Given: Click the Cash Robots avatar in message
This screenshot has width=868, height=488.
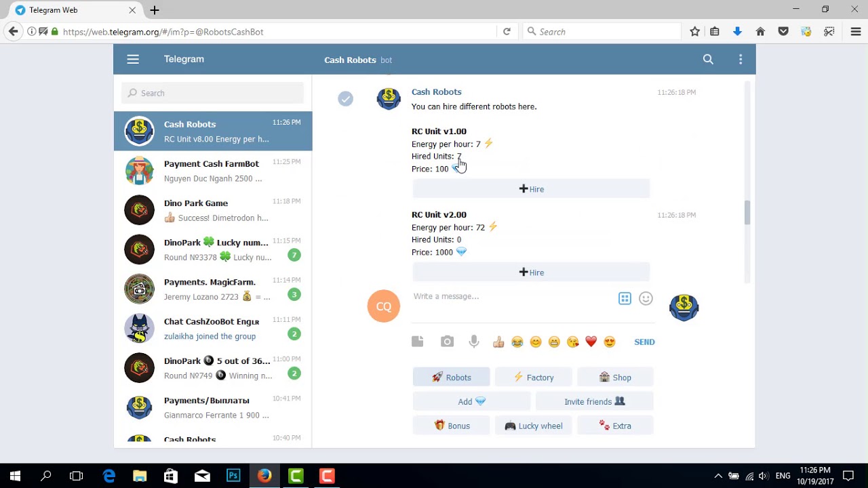Looking at the screenshot, I should pyautogui.click(x=389, y=99).
